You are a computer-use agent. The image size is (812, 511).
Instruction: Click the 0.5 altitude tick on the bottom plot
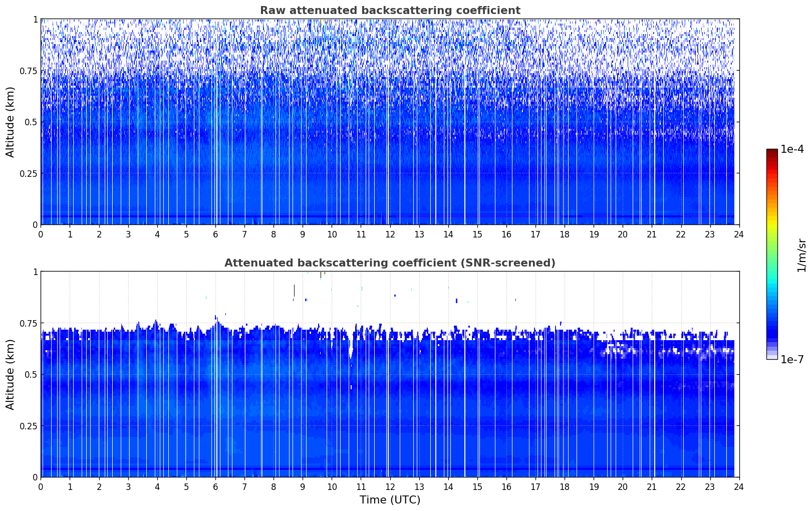click(32, 374)
